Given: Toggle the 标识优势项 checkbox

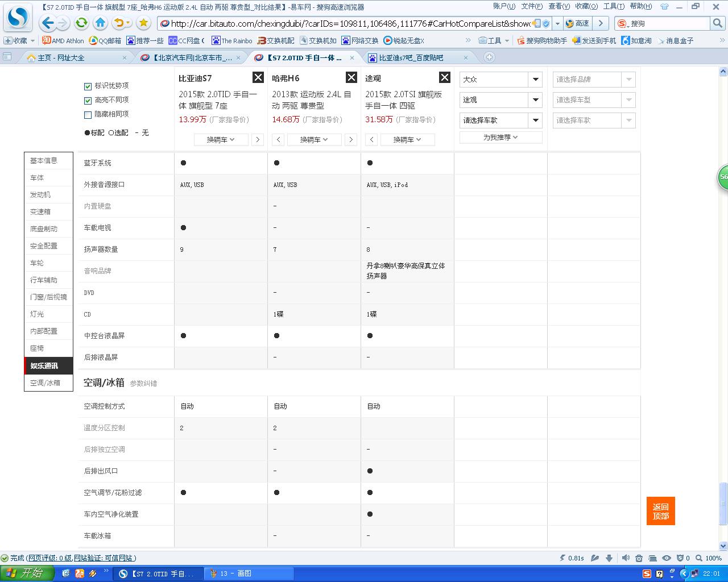Looking at the screenshot, I should tap(88, 86).
